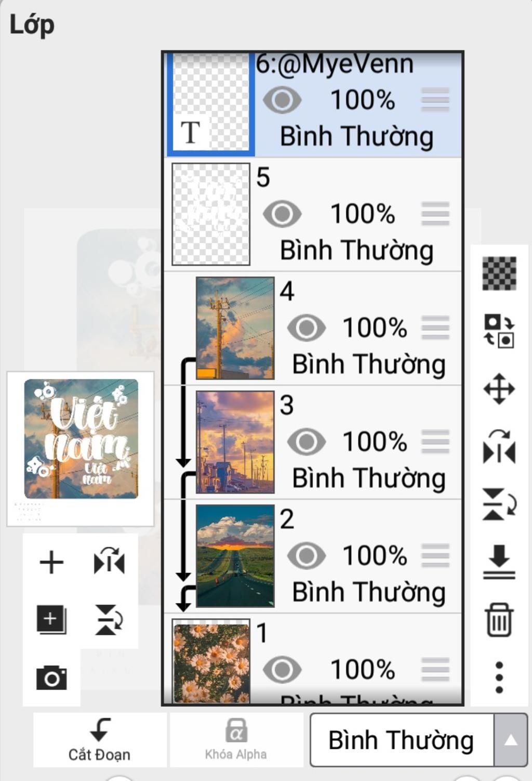Select layer 1 daisy flowers thumbnail
This screenshot has width=532, height=781.
(211, 661)
